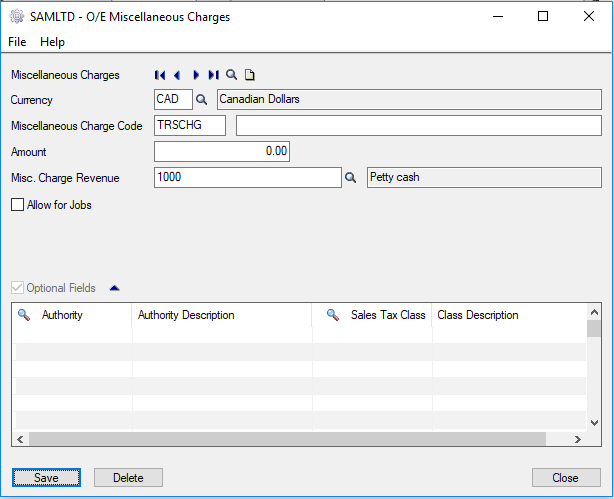
Task: Click grid horizontal scrollbar right arrow
Action: coord(578,439)
